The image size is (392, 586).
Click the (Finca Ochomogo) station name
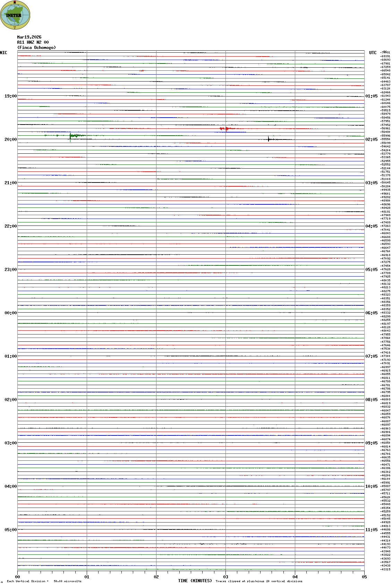36,48
